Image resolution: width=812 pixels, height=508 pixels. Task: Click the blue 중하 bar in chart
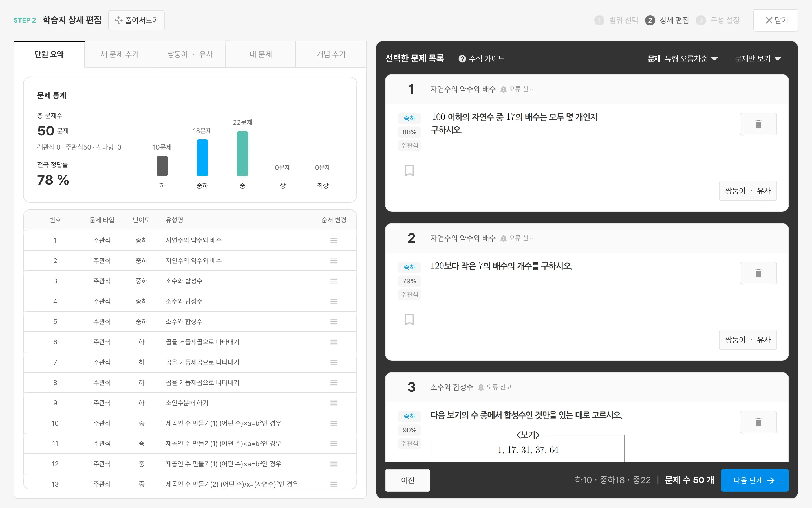click(x=202, y=157)
